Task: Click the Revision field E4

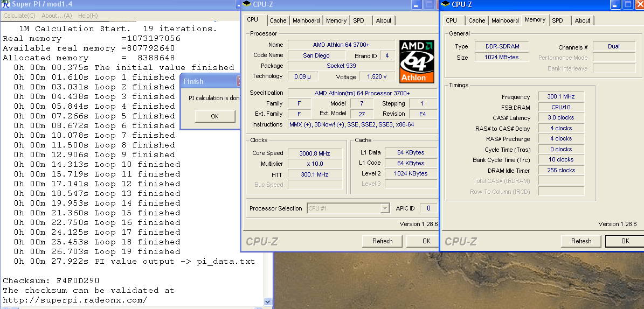Action: click(422, 114)
